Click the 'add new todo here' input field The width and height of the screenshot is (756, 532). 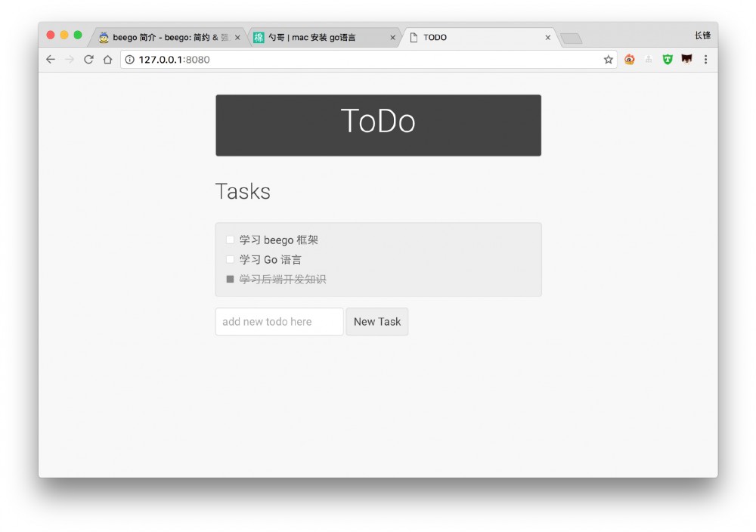click(278, 321)
